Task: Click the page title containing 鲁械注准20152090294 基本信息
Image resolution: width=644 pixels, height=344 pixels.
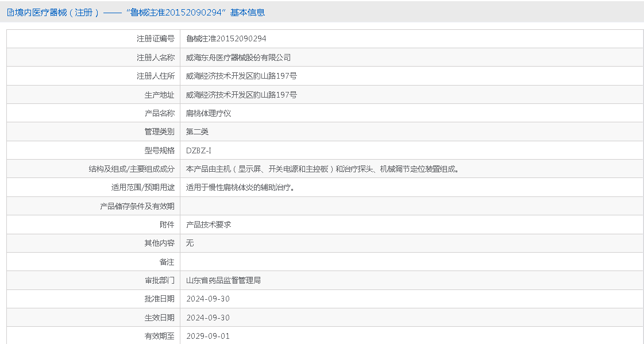Action: pos(140,13)
